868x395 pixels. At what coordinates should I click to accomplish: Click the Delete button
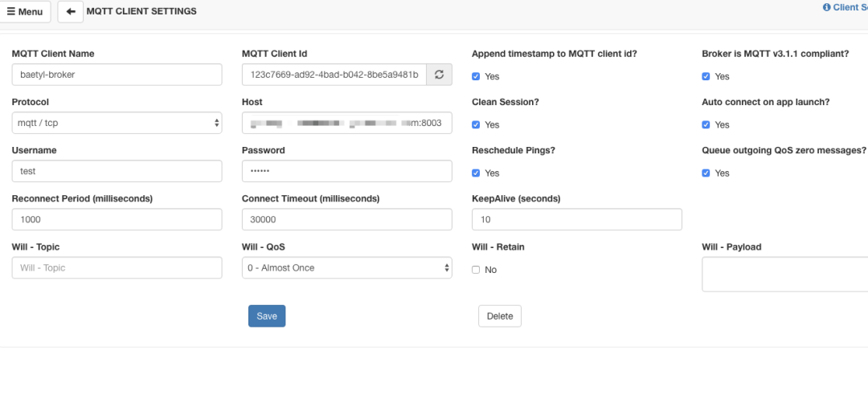pos(500,316)
